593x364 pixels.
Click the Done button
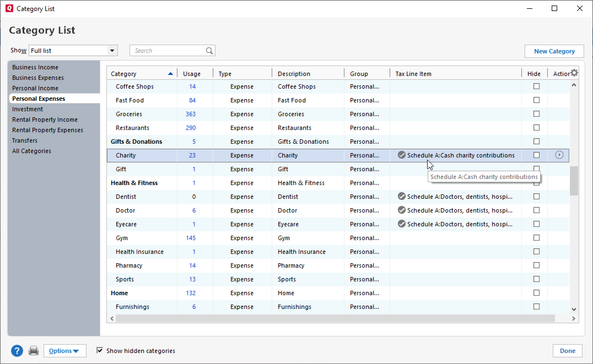(568, 351)
